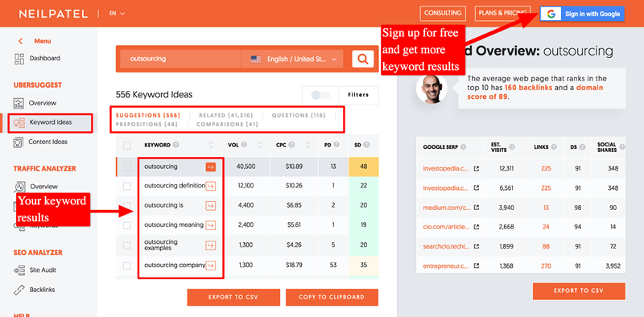Click the Ubersuggest Overview chart icon
This screenshot has height=317, width=644.
click(x=19, y=103)
